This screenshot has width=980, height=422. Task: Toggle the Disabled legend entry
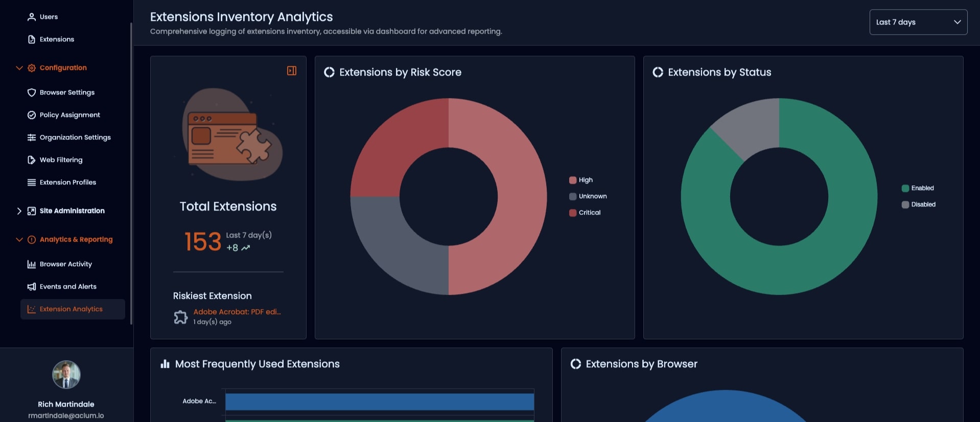[919, 204]
